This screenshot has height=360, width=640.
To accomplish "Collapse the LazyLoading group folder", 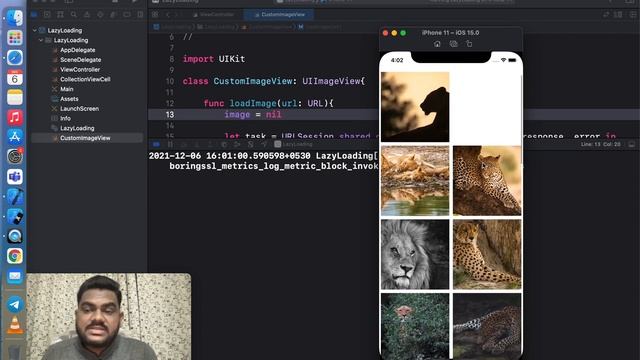I will coord(41,40).
